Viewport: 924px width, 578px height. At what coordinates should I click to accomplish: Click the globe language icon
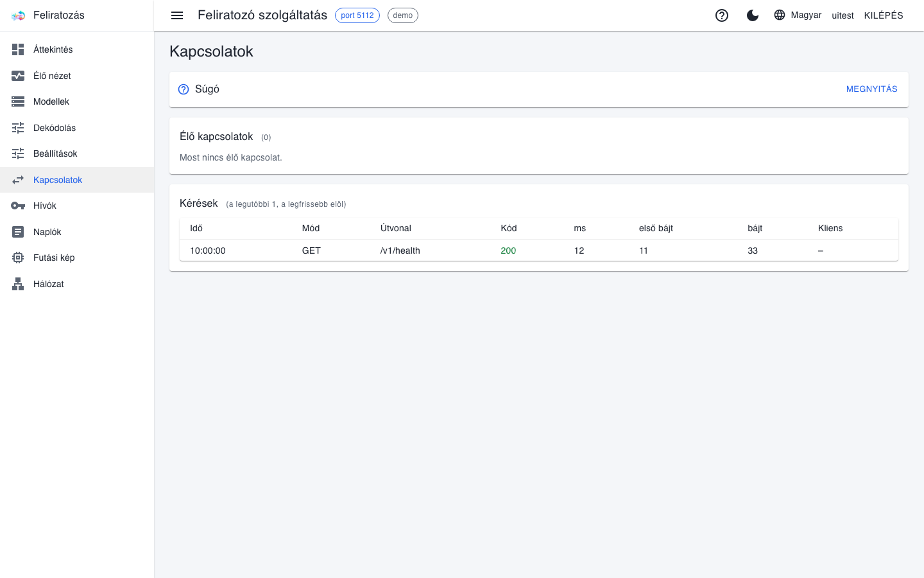[780, 15]
